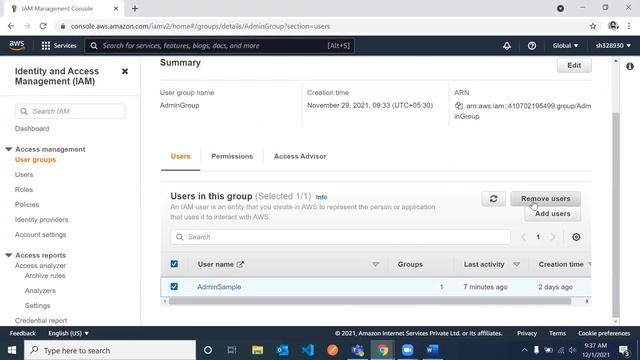Open Microsoft Teams from taskbar
Image resolution: width=640 pixels, height=360 pixels.
coord(358,350)
